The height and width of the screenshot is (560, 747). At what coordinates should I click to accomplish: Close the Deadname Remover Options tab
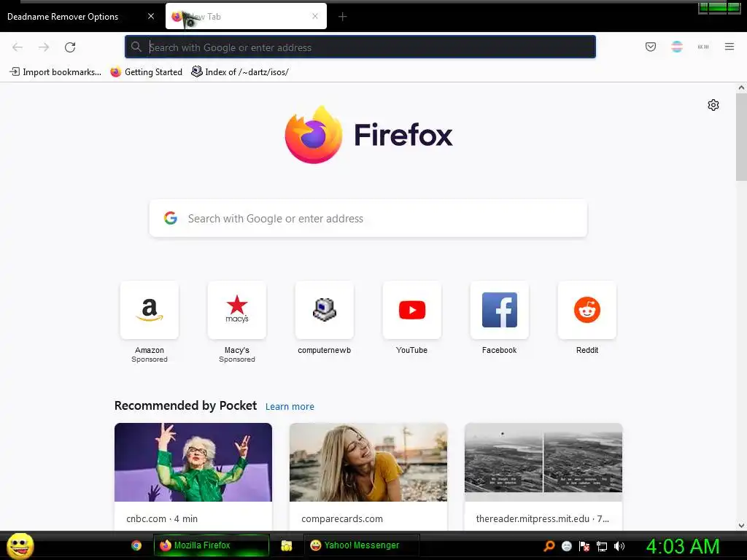[x=151, y=16]
